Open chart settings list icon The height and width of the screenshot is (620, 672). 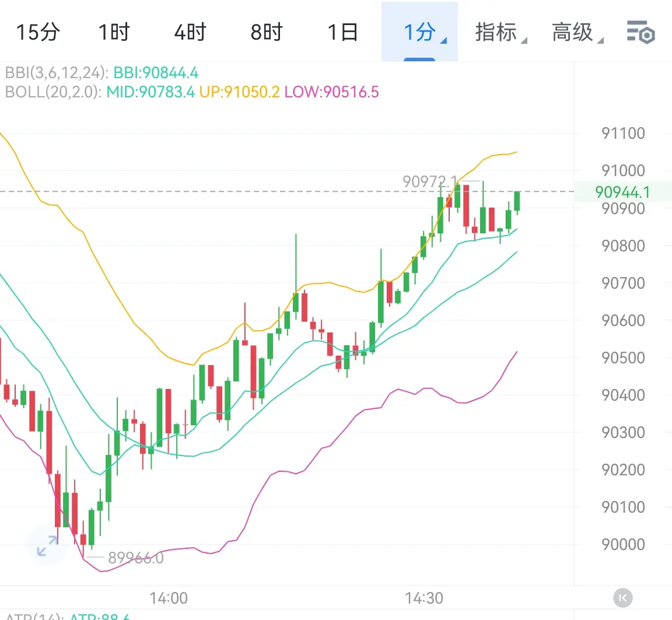point(640,32)
